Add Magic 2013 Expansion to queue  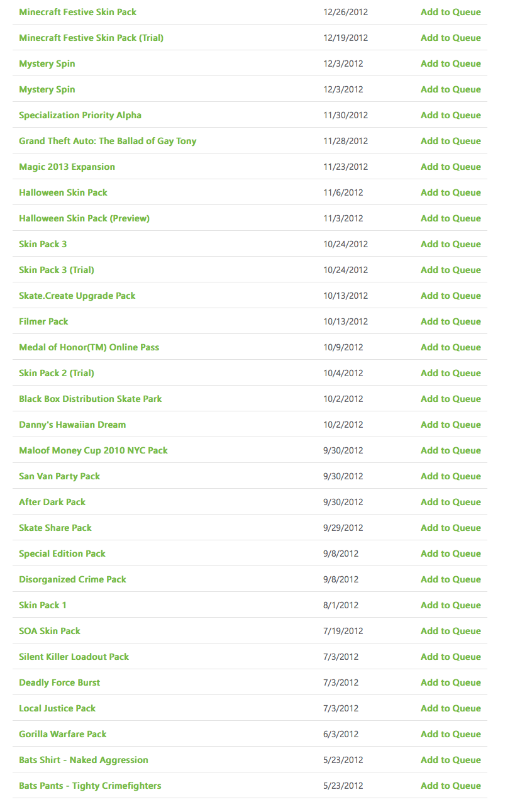(x=451, y=167)
